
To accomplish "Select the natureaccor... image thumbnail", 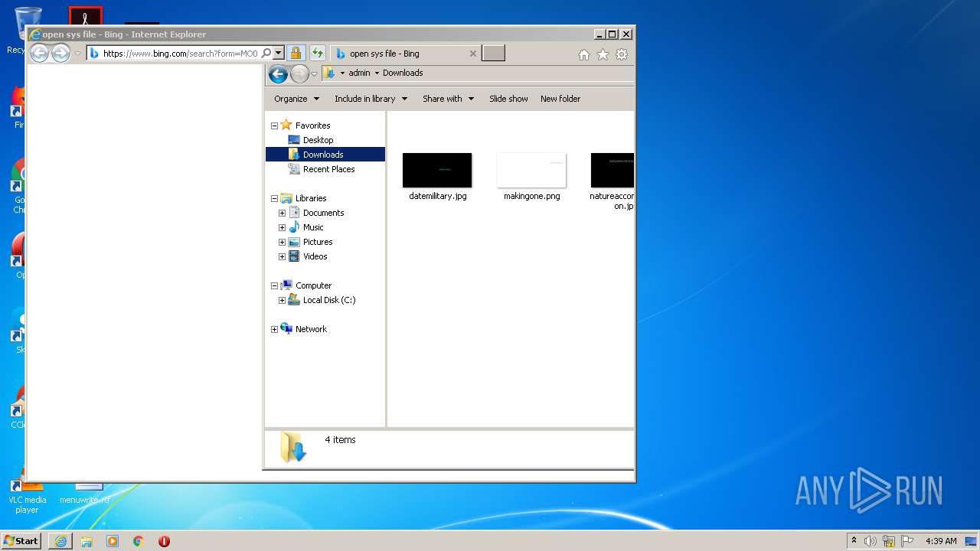I will pos(612,170).
